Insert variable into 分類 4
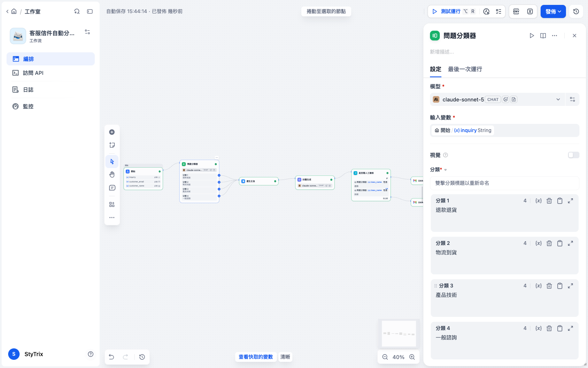The image size is (588, 368). (539, 328)
